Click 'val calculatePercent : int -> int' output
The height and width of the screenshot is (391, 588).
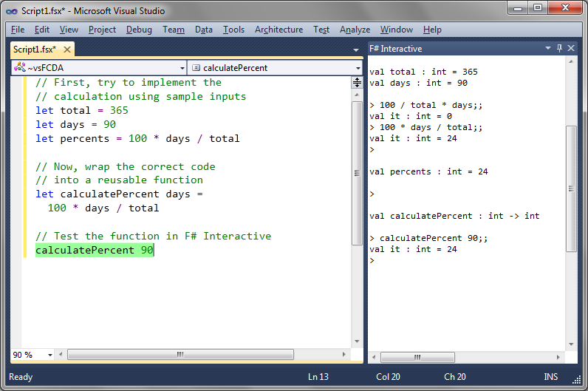[454, 216]
